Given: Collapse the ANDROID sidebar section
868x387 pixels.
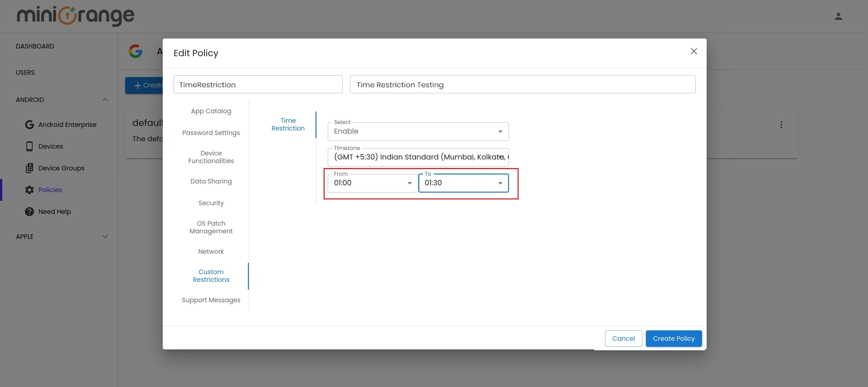Looking at the screenshot, I should coord(105,100).
